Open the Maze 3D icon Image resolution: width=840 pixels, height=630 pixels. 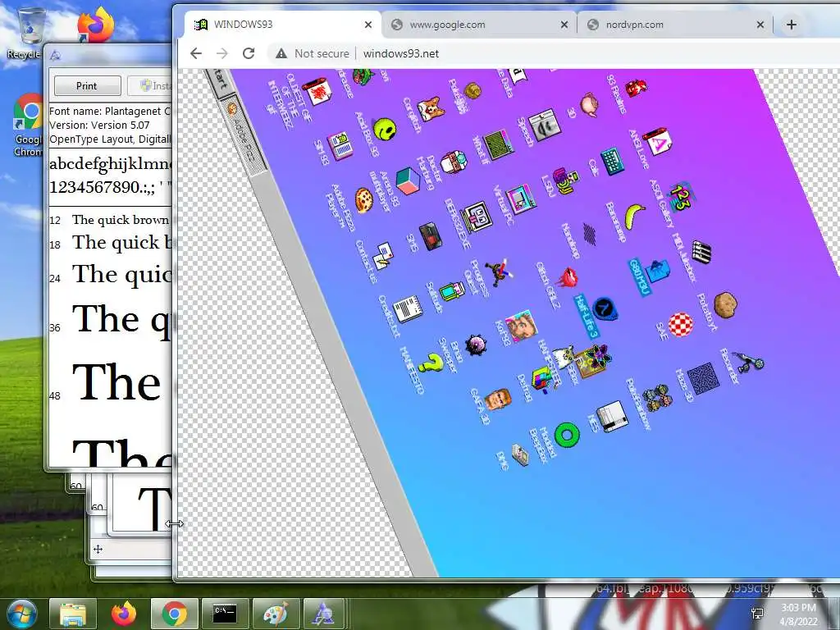(x=704, y=377)
